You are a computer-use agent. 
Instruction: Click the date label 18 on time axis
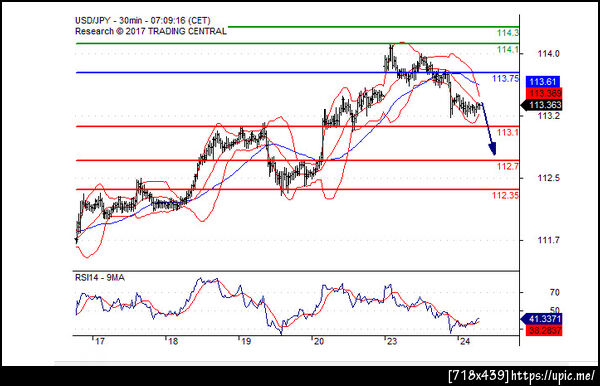[173, 342]
